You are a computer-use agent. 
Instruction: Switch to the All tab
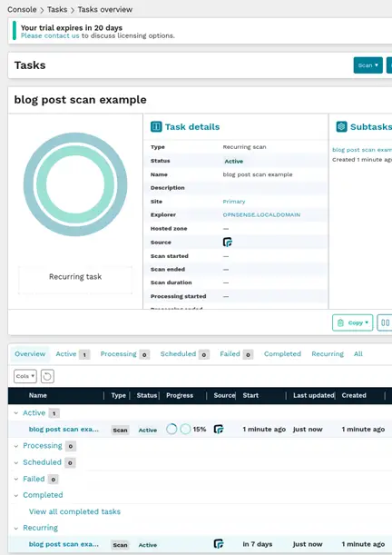click(x=358, y=354)
